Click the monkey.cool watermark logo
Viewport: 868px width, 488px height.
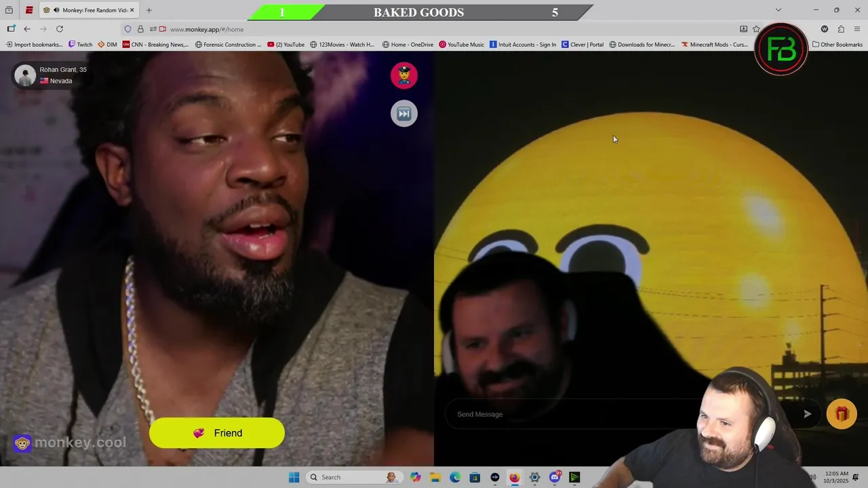click(x=70, y=443)
